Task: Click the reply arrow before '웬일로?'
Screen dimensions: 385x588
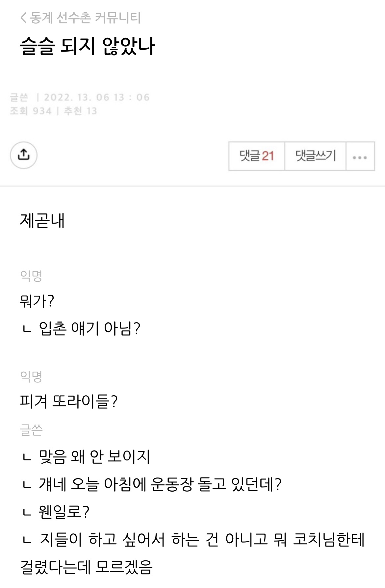Action: tap(27, 512)
